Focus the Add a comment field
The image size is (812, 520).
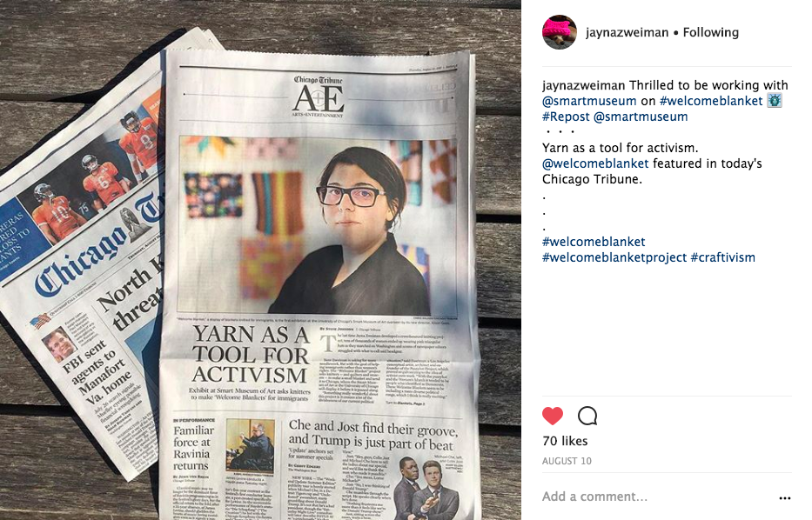(658, 497)
